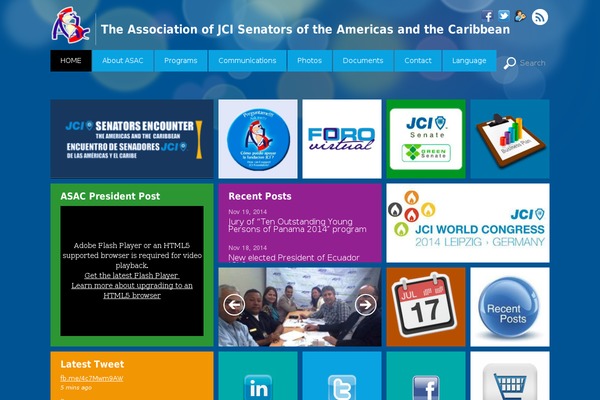Open the JCI World Congress 2014 banner
Screen dimensions: 600x400
pyautogui.click(x=468, y=223)
